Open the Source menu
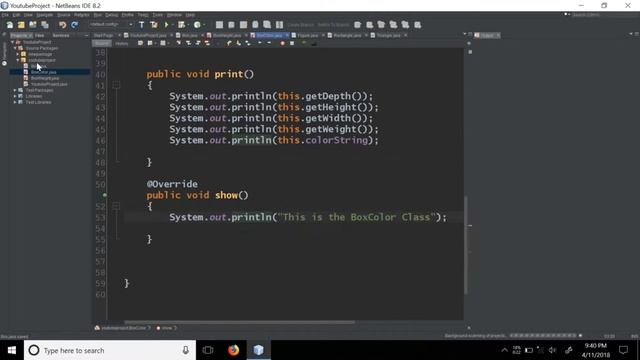This screenshot has height=360, width=640. 64,15
